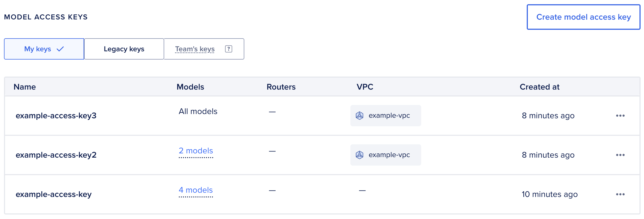Open the example-access-key row options menu
The height and width of the screenshot is (219, 644).
point(620,194)
